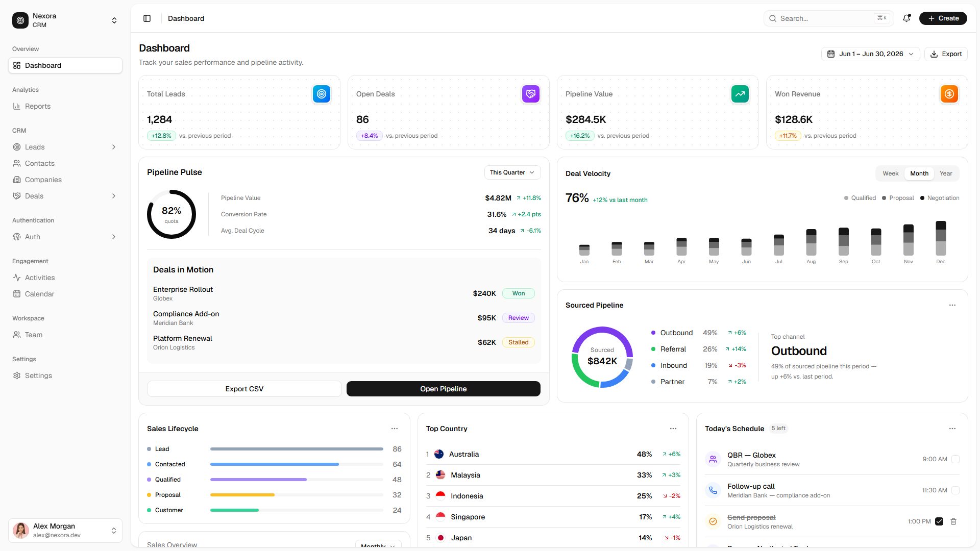Open Sales Lifecycle more options
This screenshot has width=980, height=551.
tap(395, 429)
